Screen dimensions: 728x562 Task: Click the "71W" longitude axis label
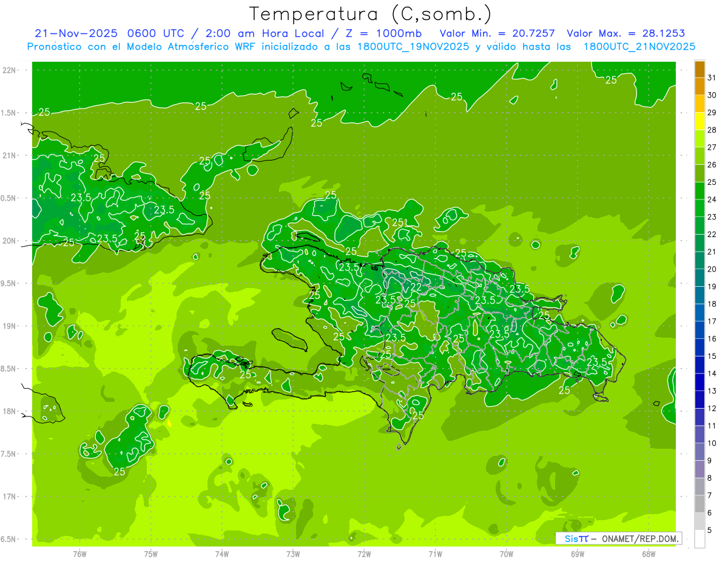click(x=435, y=554)
